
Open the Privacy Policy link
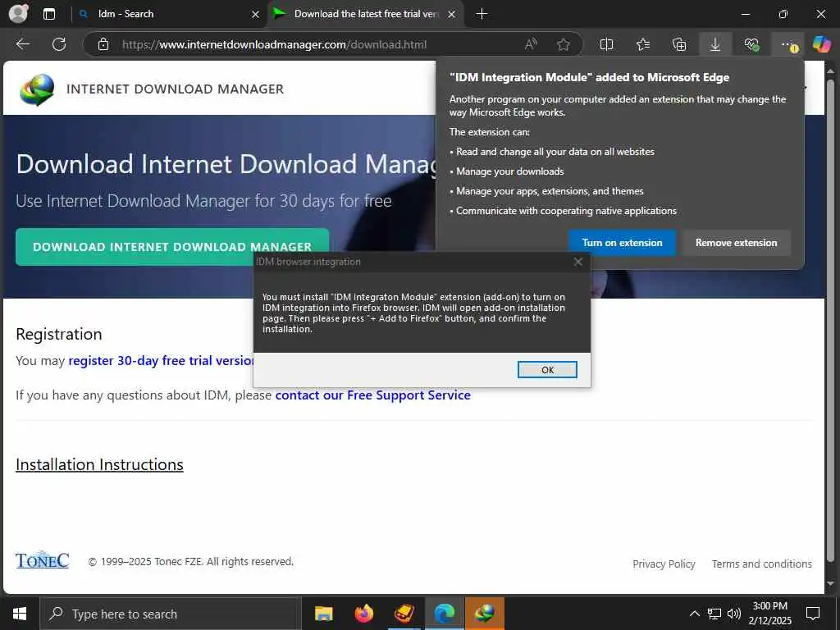664,564
